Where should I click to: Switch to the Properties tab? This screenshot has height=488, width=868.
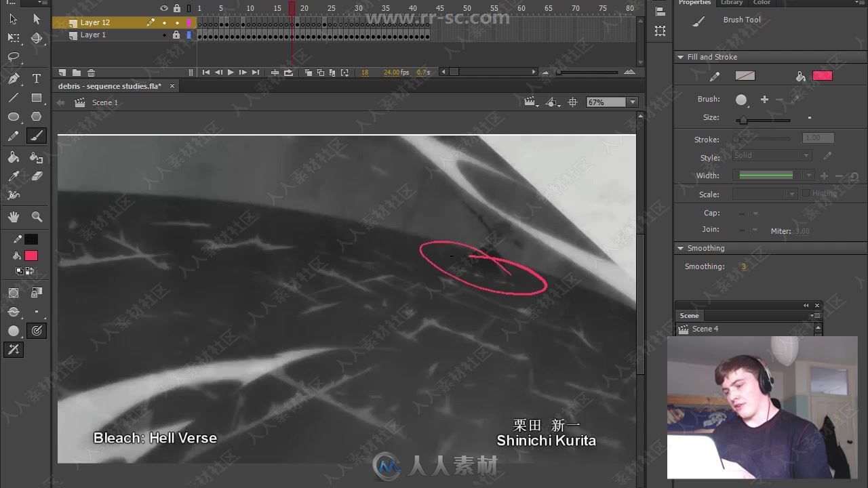694,3
